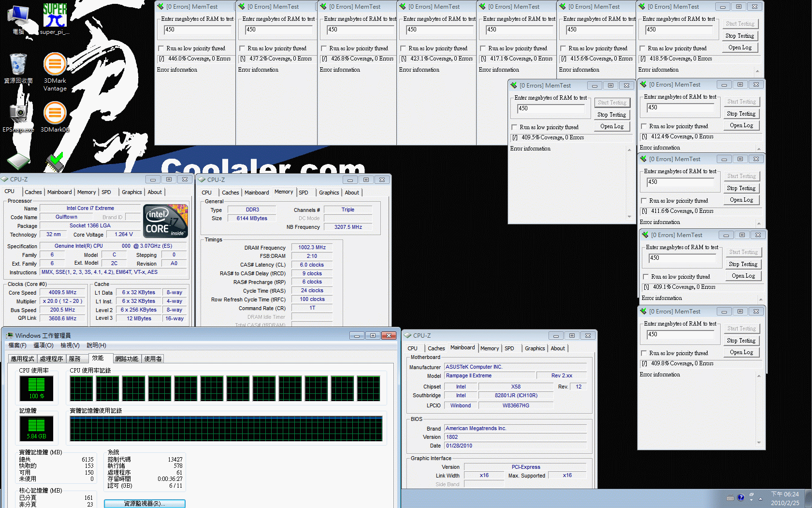
Task: Click title icon of MemTest 418.5% coverage window
Action: pos(642,6)
